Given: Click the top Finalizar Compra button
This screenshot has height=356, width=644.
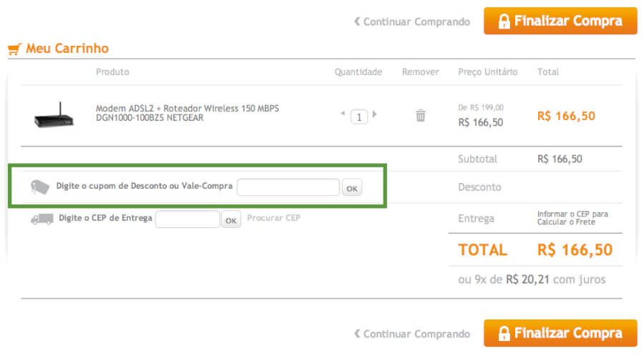Looking at the screenshot, I should coord(560,21).
